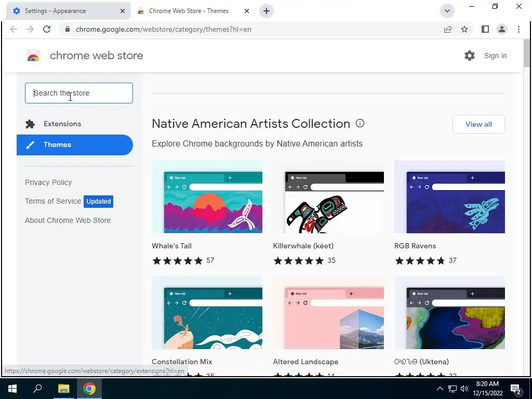Open the notification center icon
The width and height of the screenshot is (532, 399).
click(x=516, y=389)
